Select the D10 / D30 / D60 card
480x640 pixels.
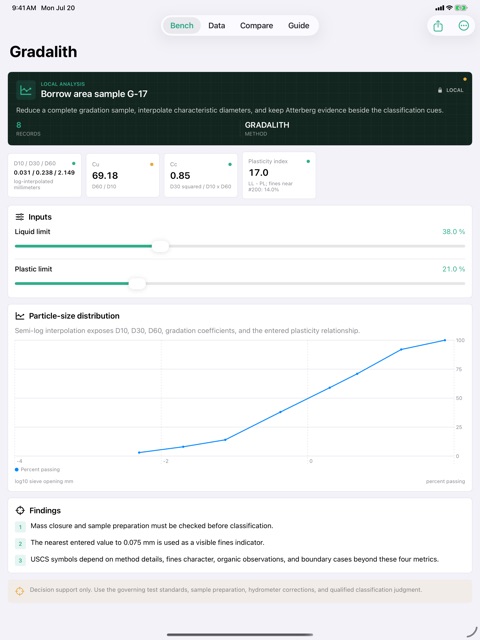tap(44, 176)
